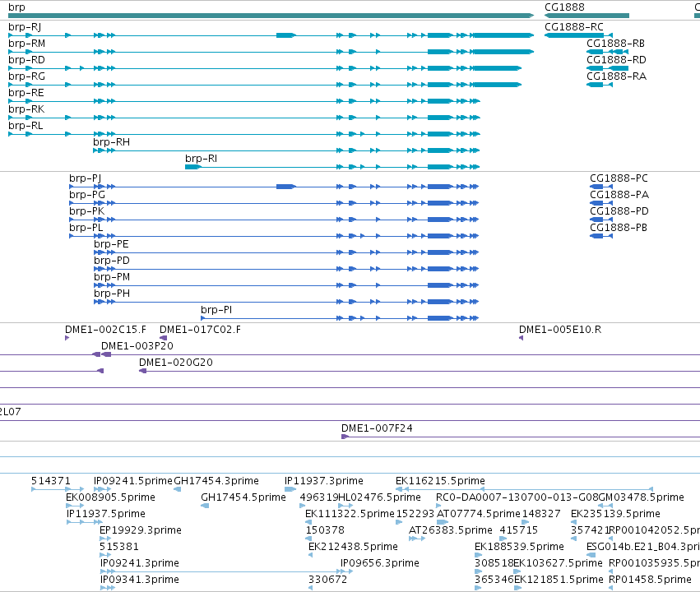Click the brp-RG transcript label
Image resolution: width=700 pixels, height=592 pixels.
27,76
